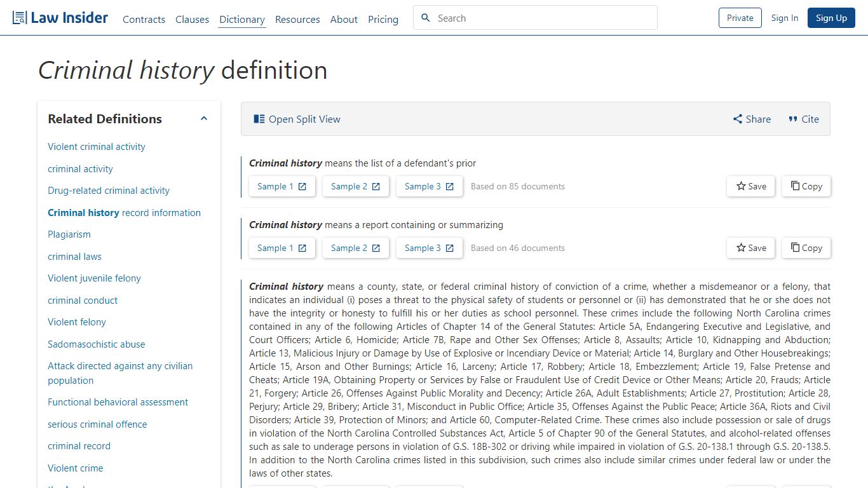The height and width of the screenshot is (488, 868).
Task: Click Open Split View label
Action: click(304, 119)
